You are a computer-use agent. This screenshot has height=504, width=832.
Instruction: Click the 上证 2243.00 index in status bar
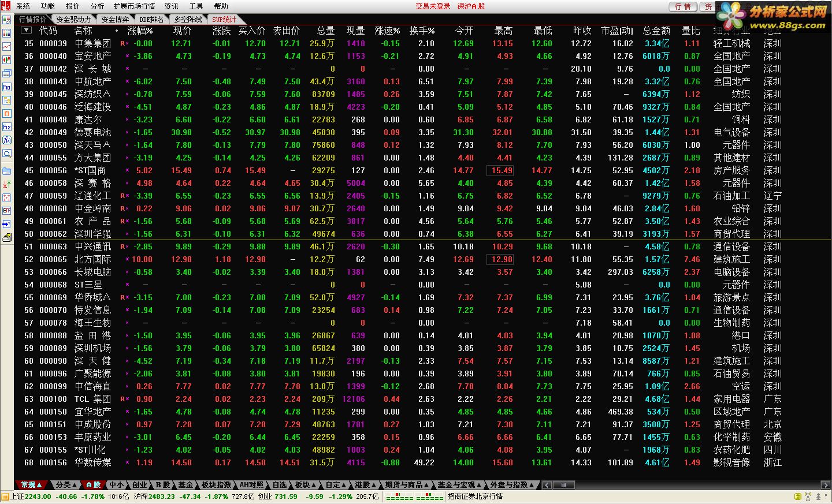(31, 496)
